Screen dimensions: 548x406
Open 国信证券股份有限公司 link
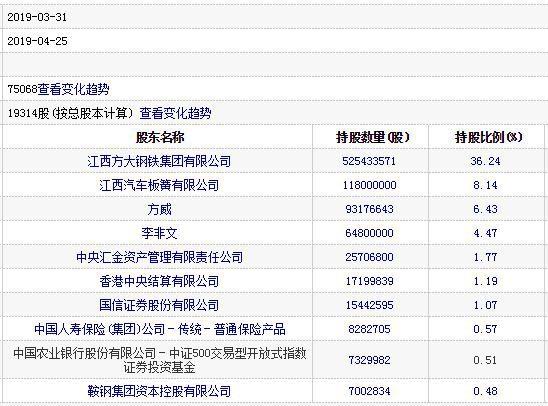pyautogui.click(x=159, y=305)
